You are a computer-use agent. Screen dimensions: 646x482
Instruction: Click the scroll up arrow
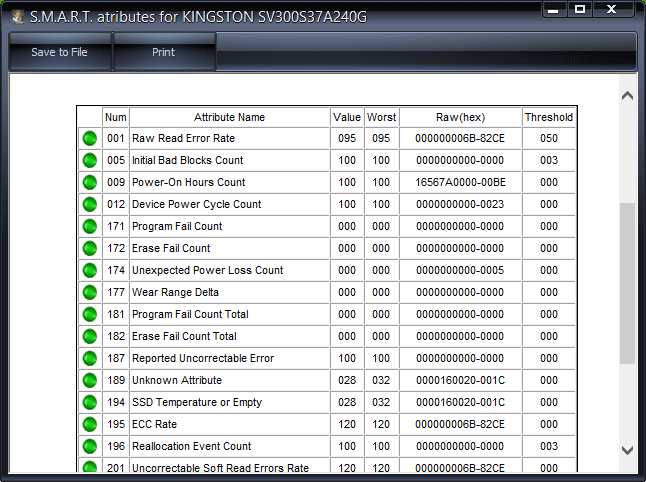coord(627,96)
